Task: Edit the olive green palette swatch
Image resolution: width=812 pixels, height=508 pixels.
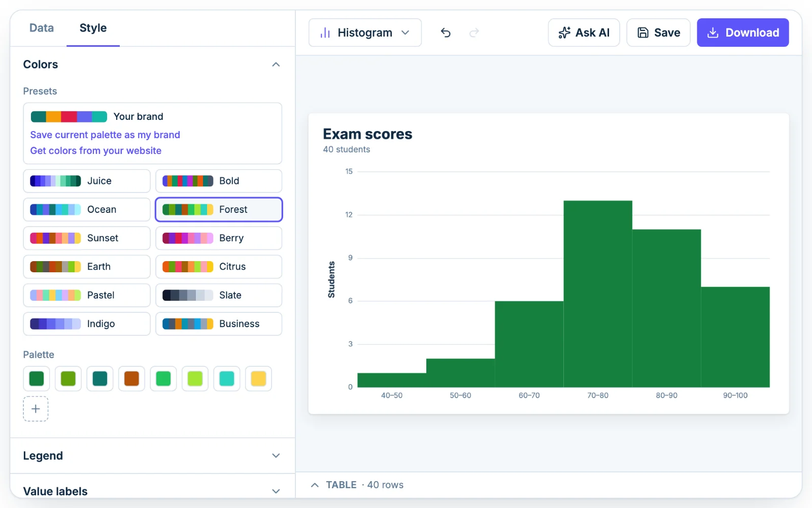Action: [68, 378]
